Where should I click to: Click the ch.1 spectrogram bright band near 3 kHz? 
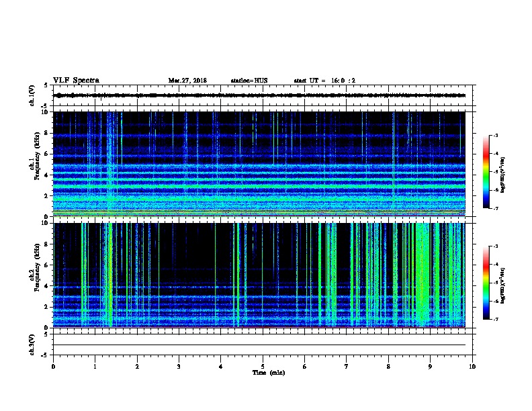(x=259, y=186)
